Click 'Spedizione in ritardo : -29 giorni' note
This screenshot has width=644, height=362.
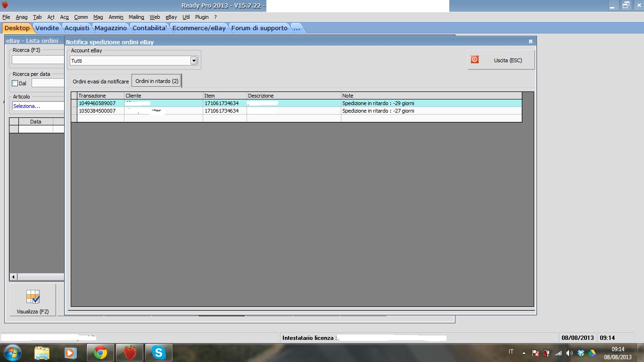point(378,103)
